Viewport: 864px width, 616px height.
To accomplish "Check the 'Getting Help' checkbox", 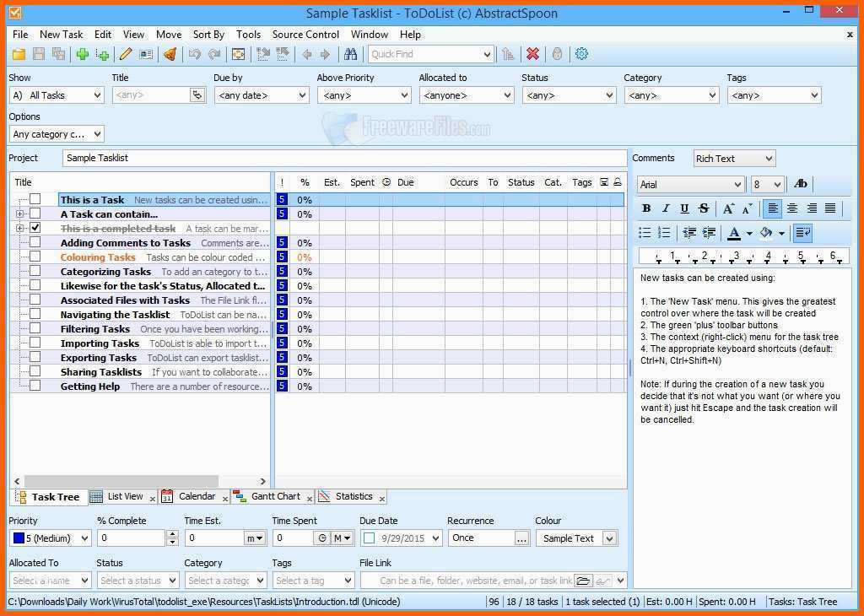I will 35,385.
